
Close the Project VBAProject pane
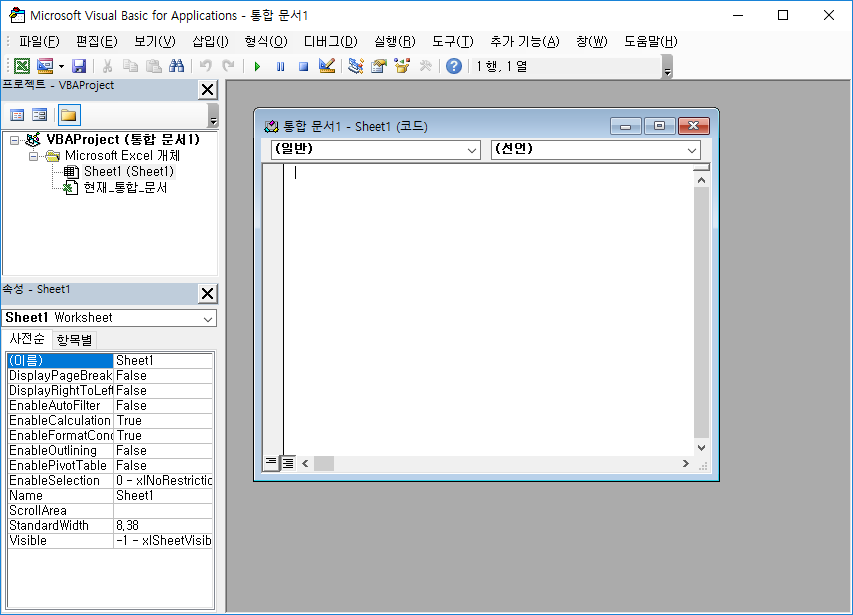pyautogui.click(x=208, y=90)
